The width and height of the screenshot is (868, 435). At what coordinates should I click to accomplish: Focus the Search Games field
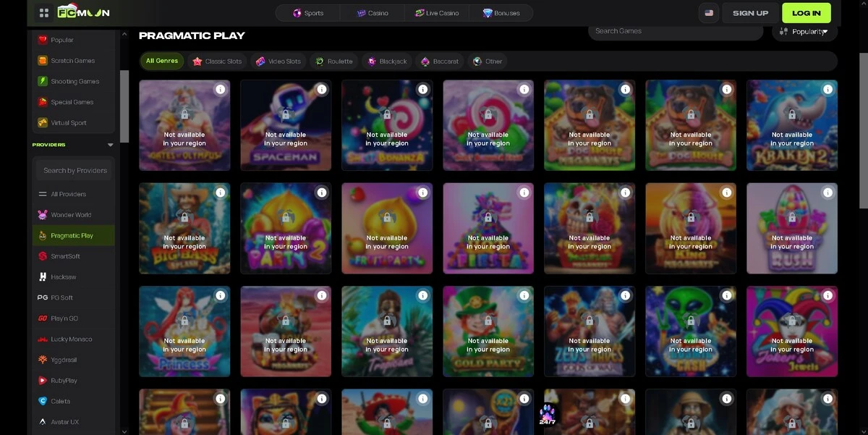point(676,31)
